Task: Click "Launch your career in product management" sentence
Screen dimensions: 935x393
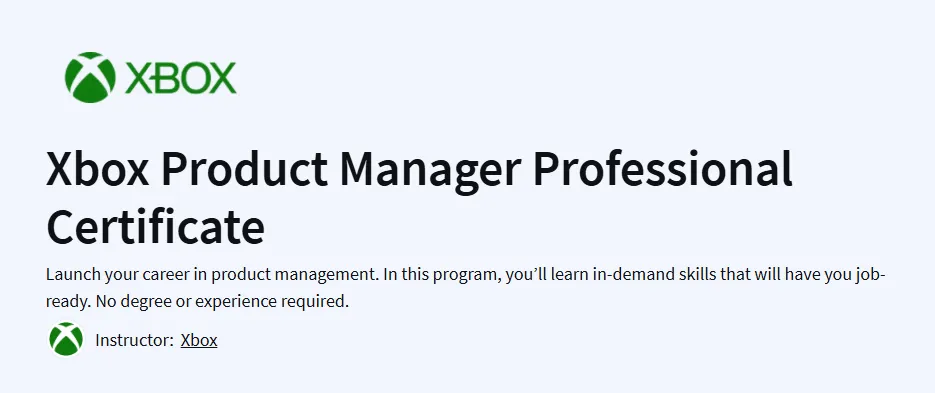Action: pyautogui.click(x=212, y=276)
